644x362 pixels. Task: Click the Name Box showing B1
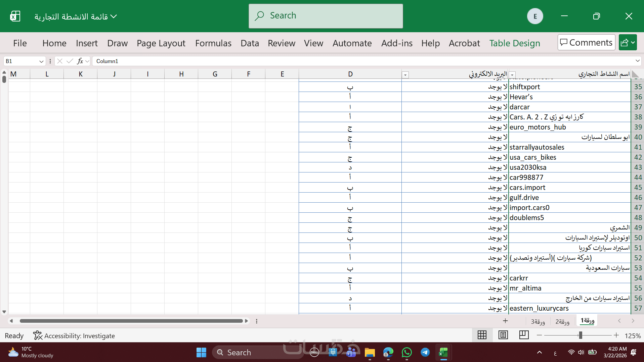(x=21, y=61)
